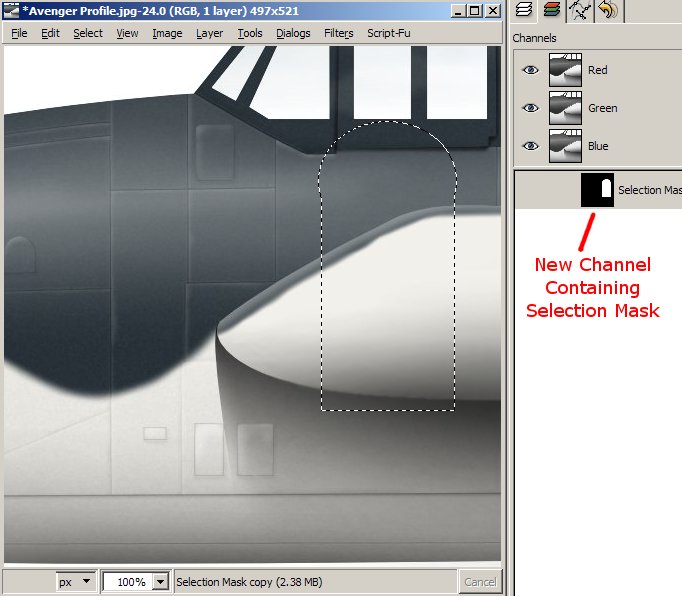Click the GIMP window menu icon in title bar

point(10,10)
